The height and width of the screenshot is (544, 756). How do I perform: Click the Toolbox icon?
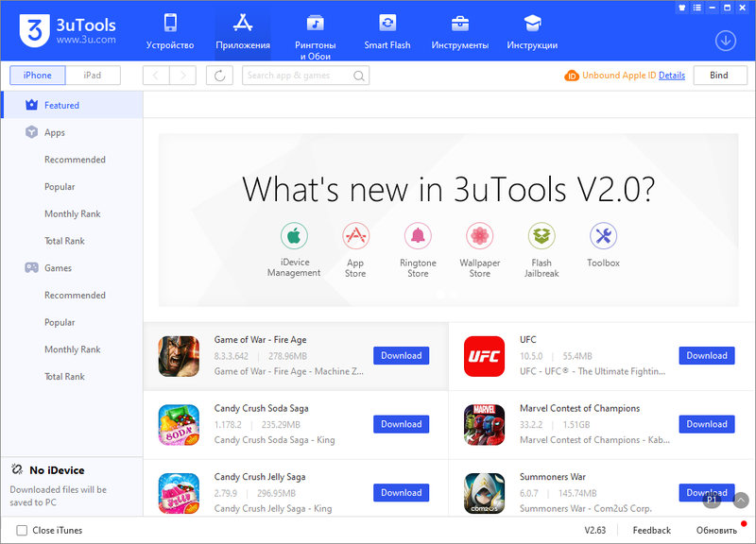[x=603, y=236]
